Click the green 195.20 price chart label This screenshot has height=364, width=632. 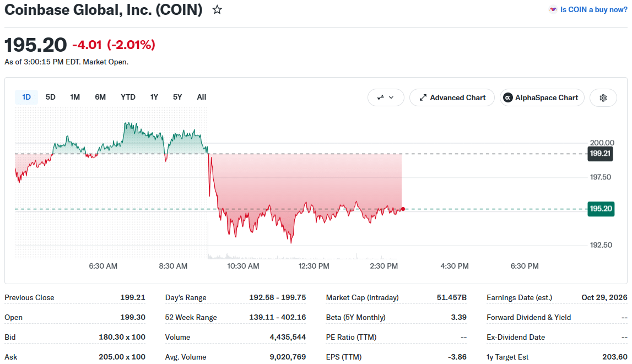pyautogui.click(x=601, y=209)
